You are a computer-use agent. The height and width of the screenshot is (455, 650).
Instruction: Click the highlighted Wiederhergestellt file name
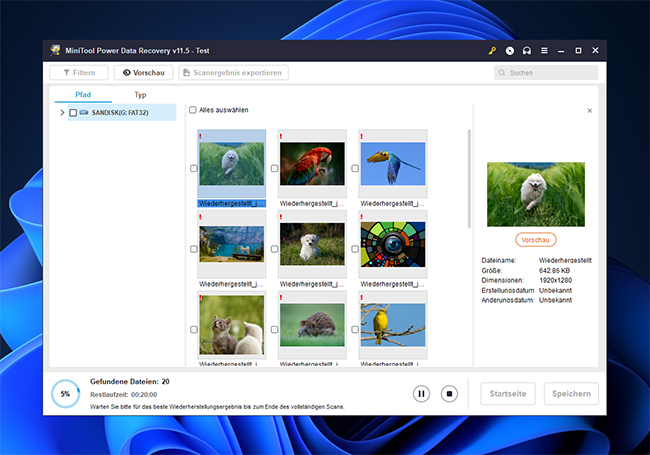coord(232,203)
